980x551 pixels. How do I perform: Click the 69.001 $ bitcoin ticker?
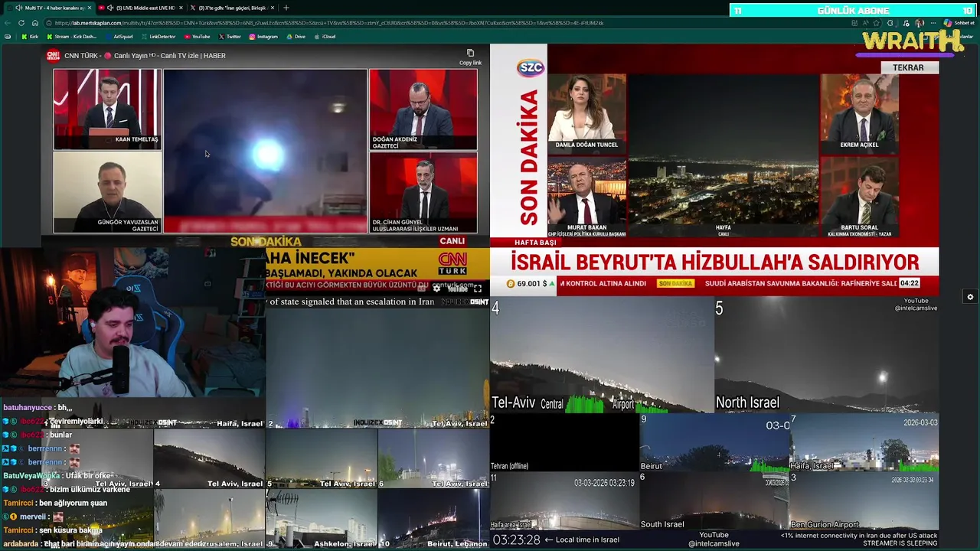click(x=531, y=284)
